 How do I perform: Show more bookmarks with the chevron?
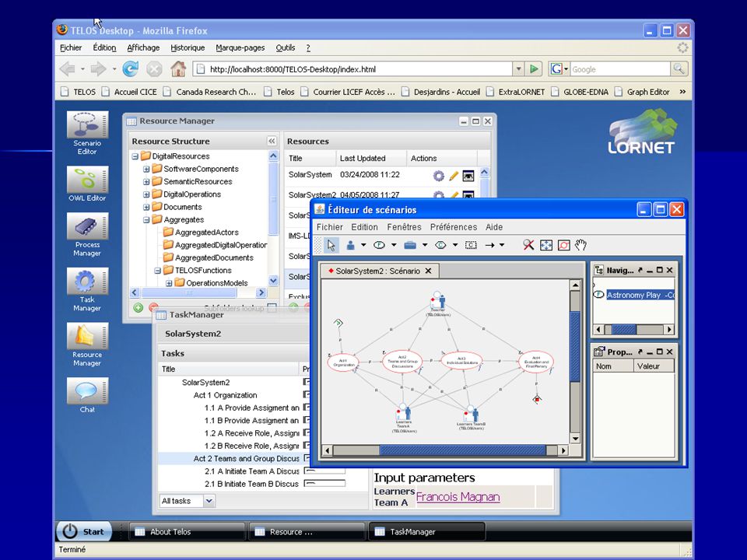point(682,92)
